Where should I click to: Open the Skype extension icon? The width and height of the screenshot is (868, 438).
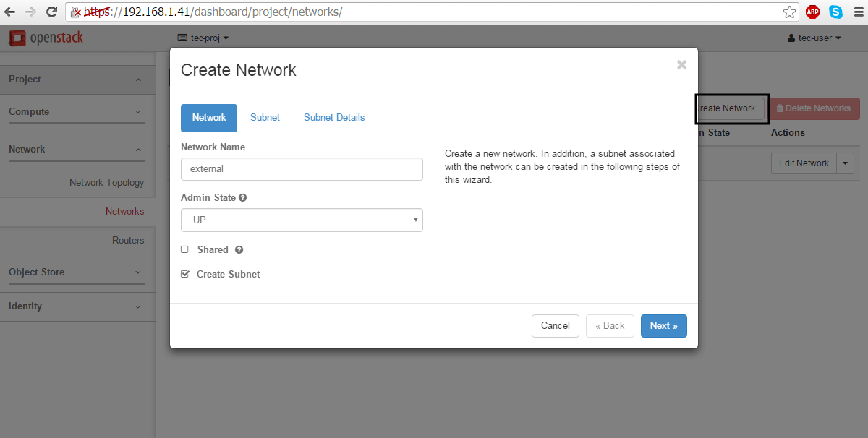click(x=835, y=12)
